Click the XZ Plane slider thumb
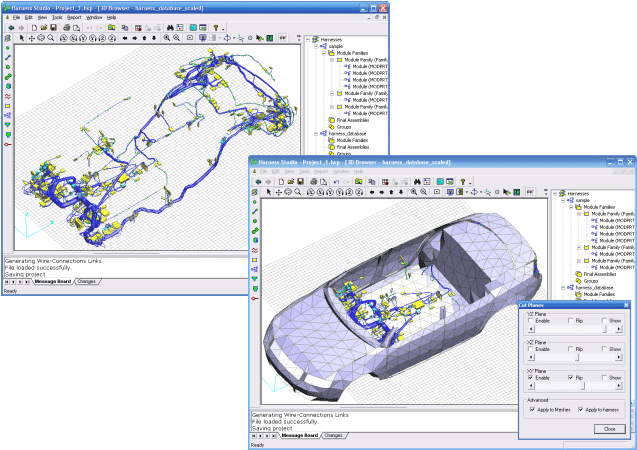The width and height of the screenshot is (637, 450). pyautogui.click(x=577, y=357)
